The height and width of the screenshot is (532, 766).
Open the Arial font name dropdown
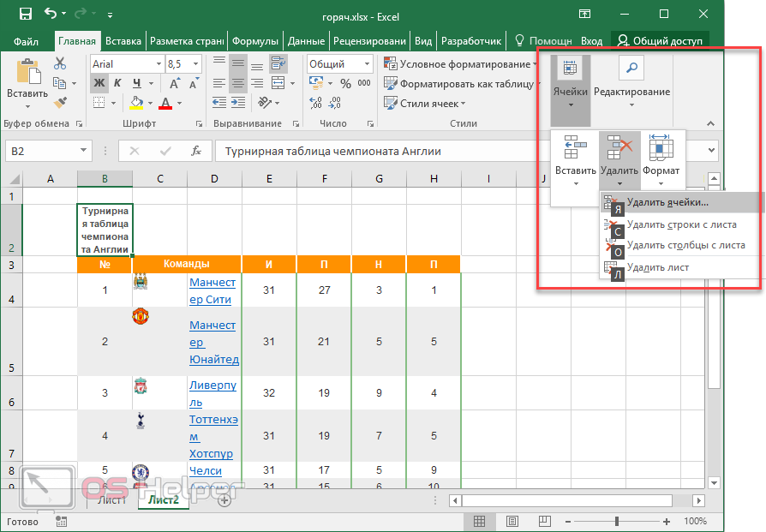[x=159, y=64]
